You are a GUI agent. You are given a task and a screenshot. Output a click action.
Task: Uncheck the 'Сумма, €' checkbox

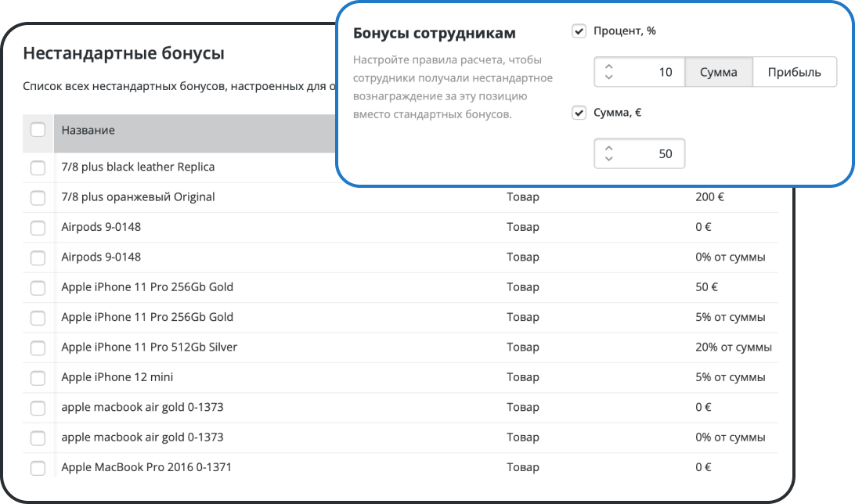click(x=579, y=113)
